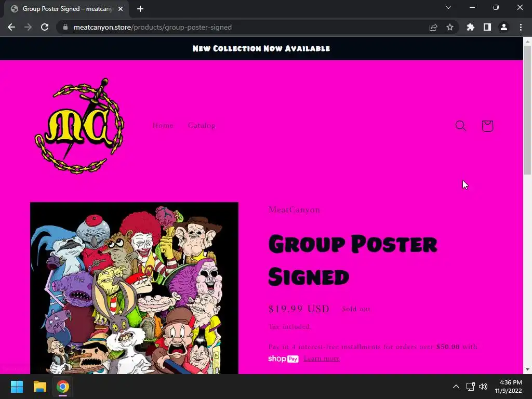Open File Explorer from the taskbar
The image size is (532, 399).
39,387
